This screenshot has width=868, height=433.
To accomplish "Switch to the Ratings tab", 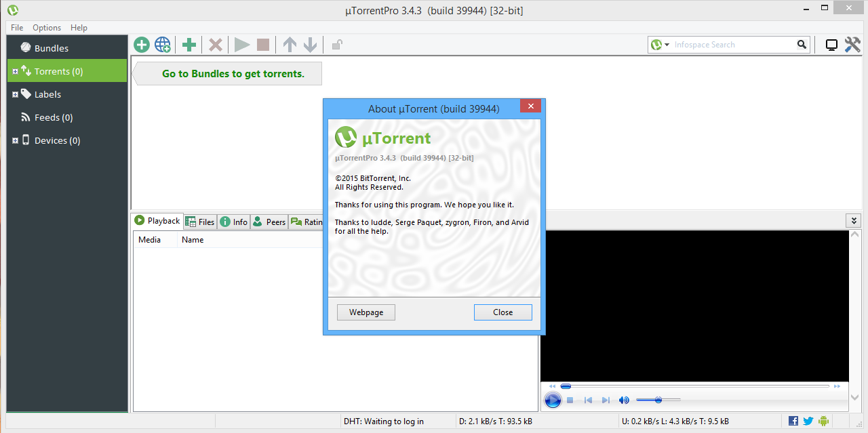I will [307, 222].
